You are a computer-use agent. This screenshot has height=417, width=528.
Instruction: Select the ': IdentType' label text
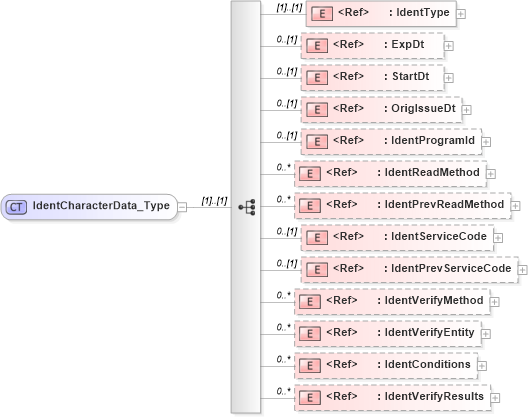(419, 12)
